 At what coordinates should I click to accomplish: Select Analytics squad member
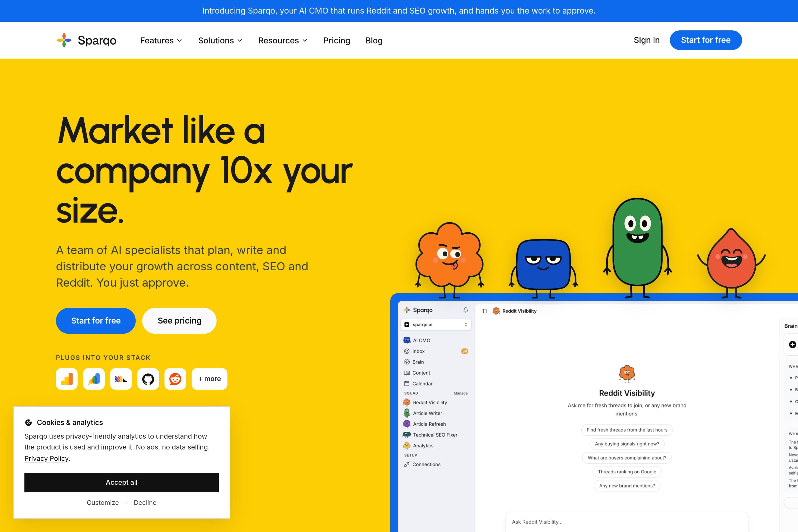click(436, 445)
